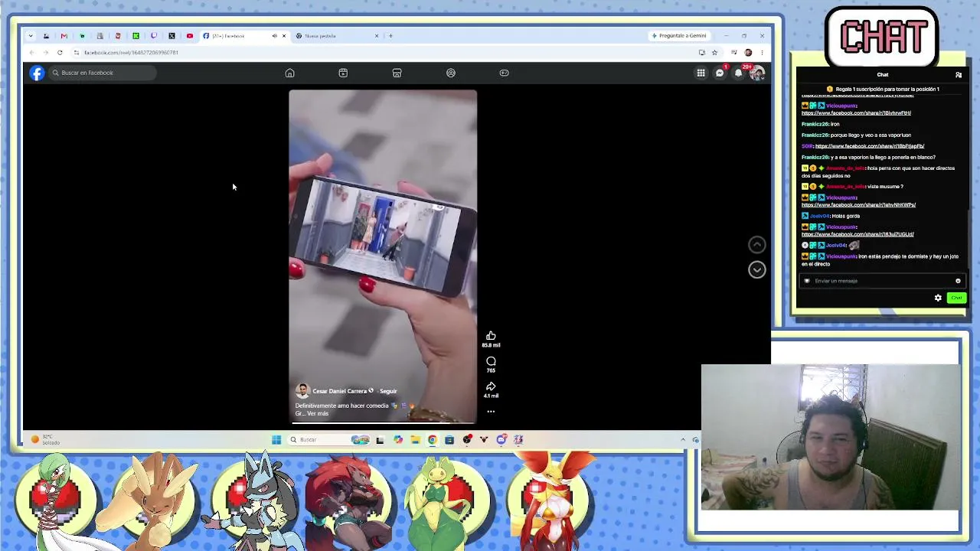Click the message 'viste musume ?'
The width and height of the screenshot is (980, 551).
pos(885,187)
